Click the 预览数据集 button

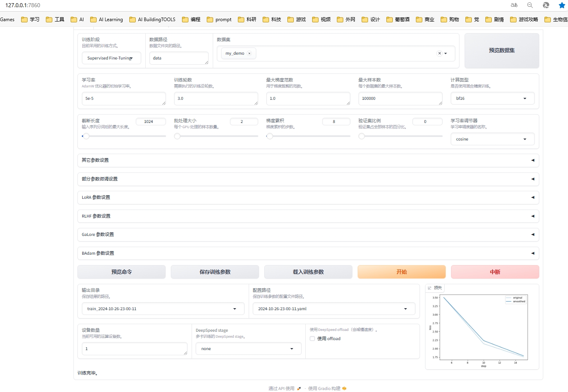pos(502,51)
